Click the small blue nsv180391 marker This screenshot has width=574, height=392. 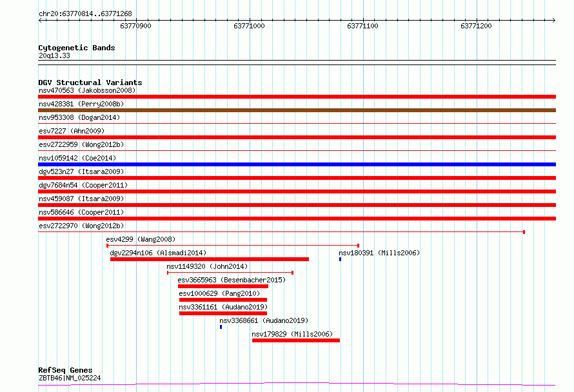point(340,259)
